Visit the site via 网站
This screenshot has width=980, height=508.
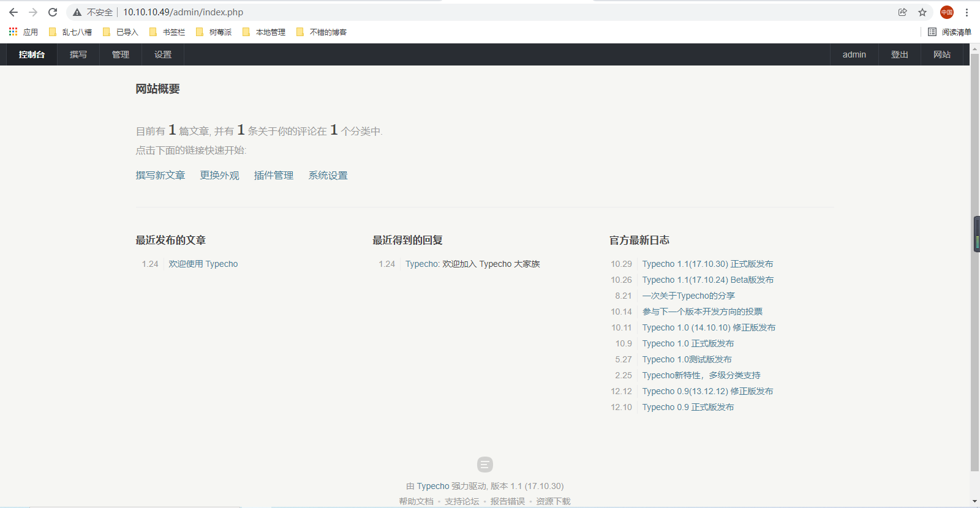[x=941, y=54]
